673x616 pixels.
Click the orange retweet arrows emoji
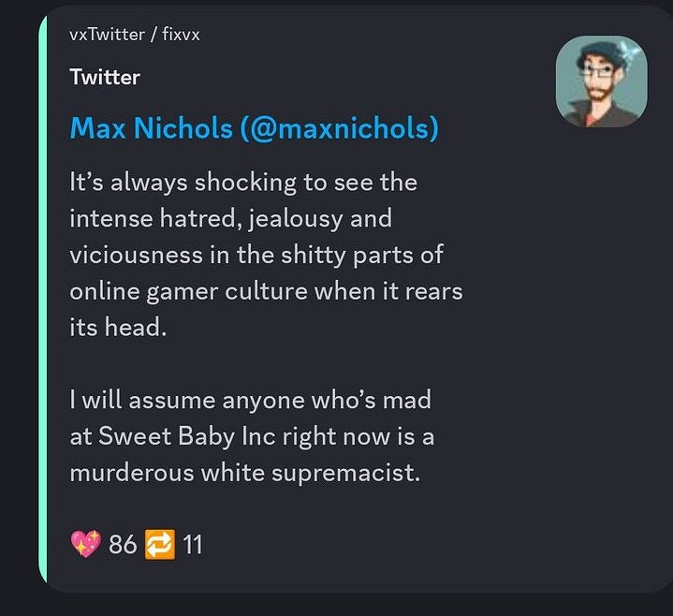160,544
